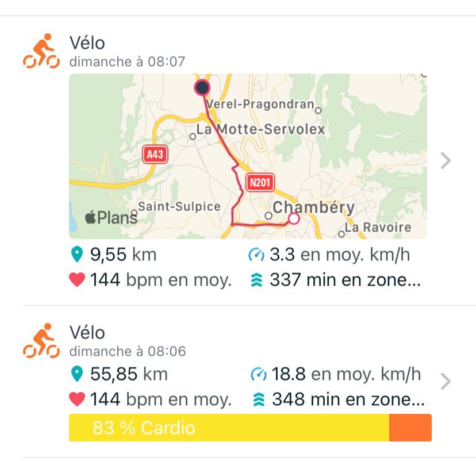Tap the heart icon in the 08:06 ride stats

point(77,399)
